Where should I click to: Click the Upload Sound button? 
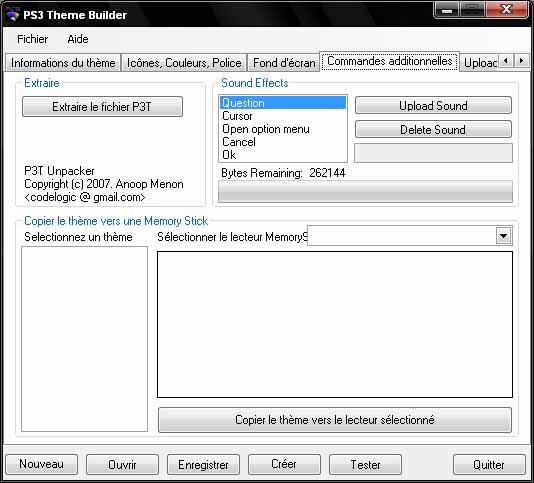(433, 106)
